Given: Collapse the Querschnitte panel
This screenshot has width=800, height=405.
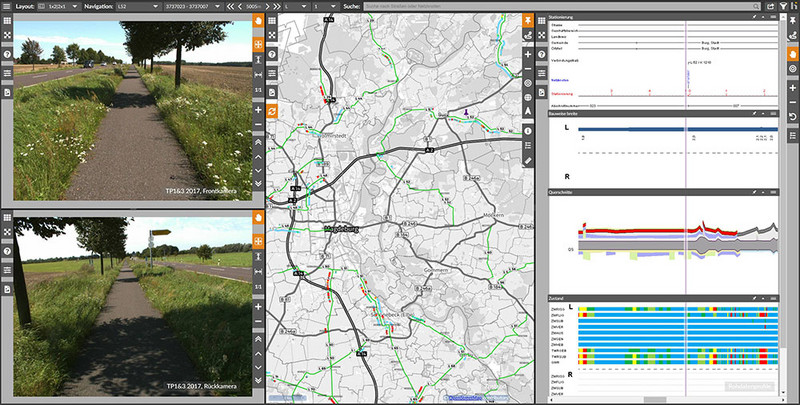Looking at the screenshot, I should pyautogui.click(x=763, y=192).
